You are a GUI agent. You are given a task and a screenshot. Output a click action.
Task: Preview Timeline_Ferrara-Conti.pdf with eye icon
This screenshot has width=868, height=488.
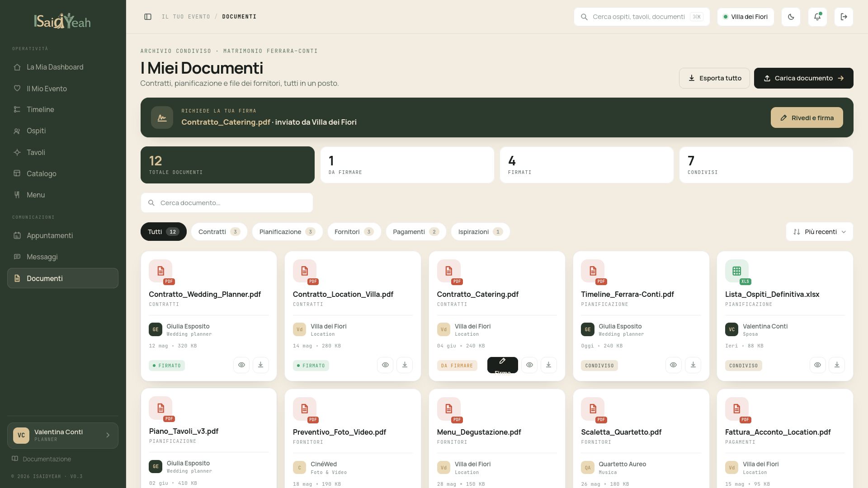[673, 365]
